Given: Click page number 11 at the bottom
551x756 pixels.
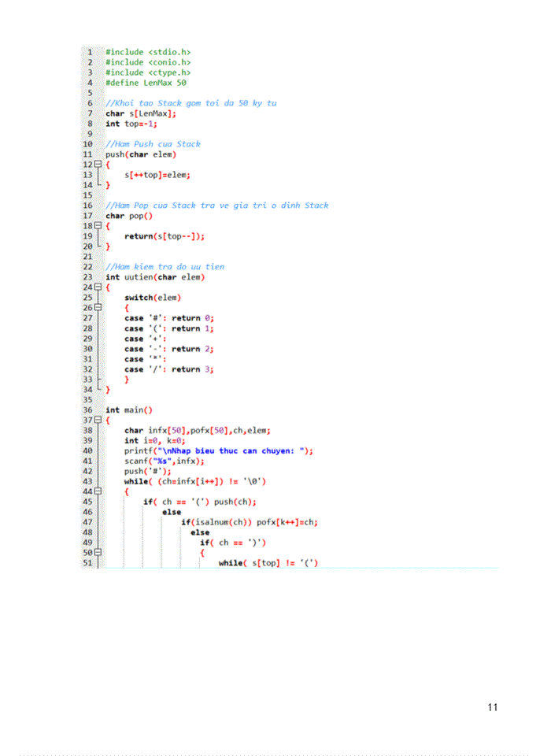Looking at the screenshot, I should tap(493, 707).
